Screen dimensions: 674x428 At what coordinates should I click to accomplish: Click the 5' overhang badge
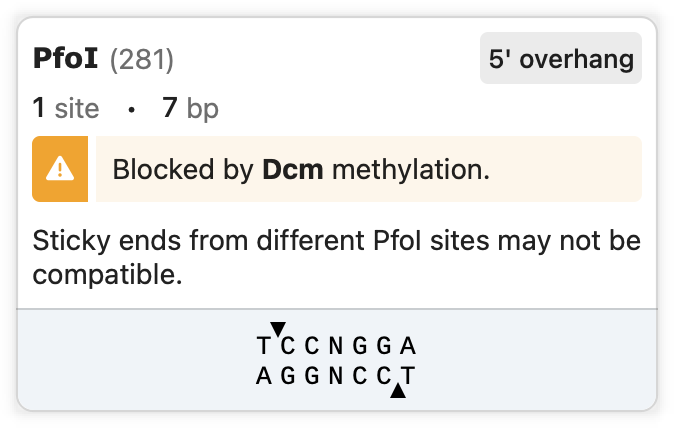click(561, 59)
